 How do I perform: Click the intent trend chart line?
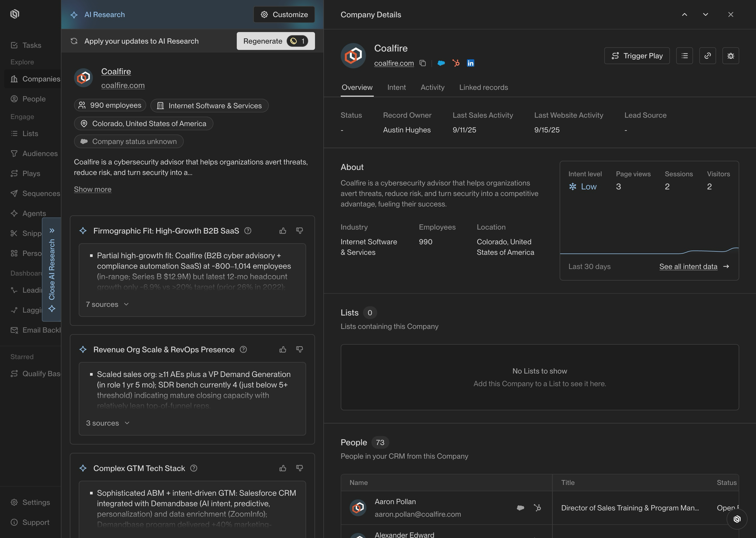tap(649, 251)
